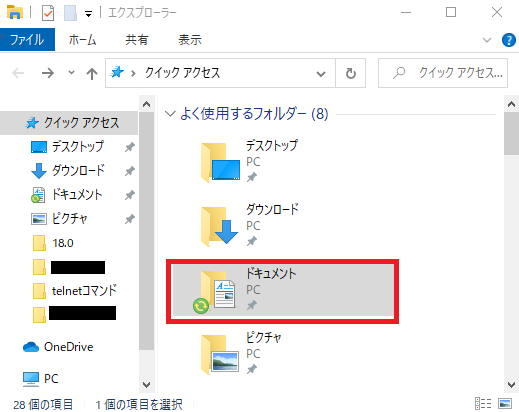Switch to large icons view in status bar
Viewport: 519px width, 412px height.
point(505,403)
